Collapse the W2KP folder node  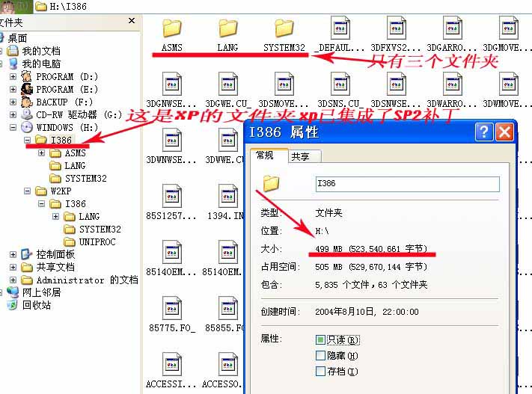[27, 191]
